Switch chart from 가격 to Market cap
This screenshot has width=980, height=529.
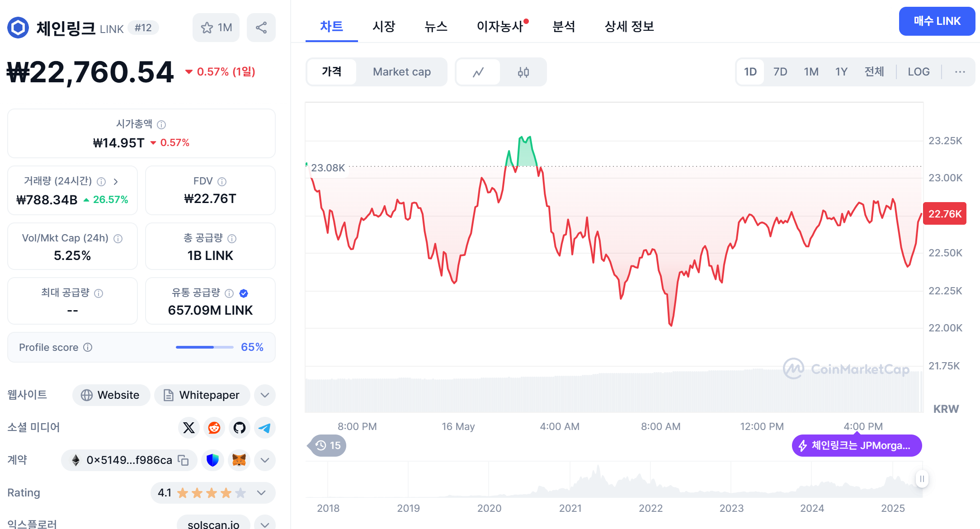click(x=401, y=71)
